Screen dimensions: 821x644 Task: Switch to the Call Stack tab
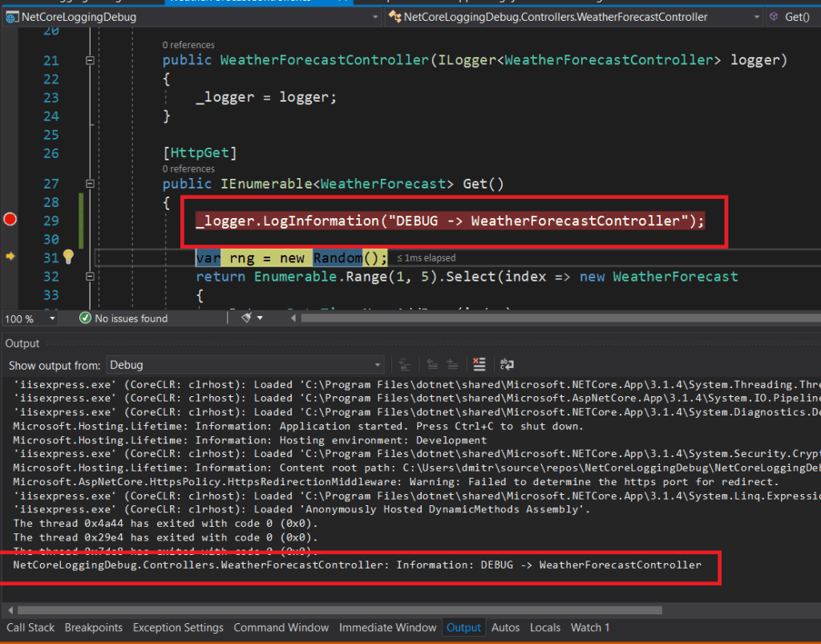pyautogui.click(x=30, y=627)
